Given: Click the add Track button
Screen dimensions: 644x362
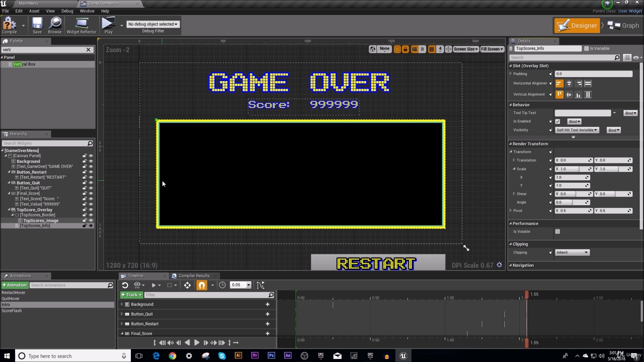Looking at the screenshot, I should tap(131, 295).
